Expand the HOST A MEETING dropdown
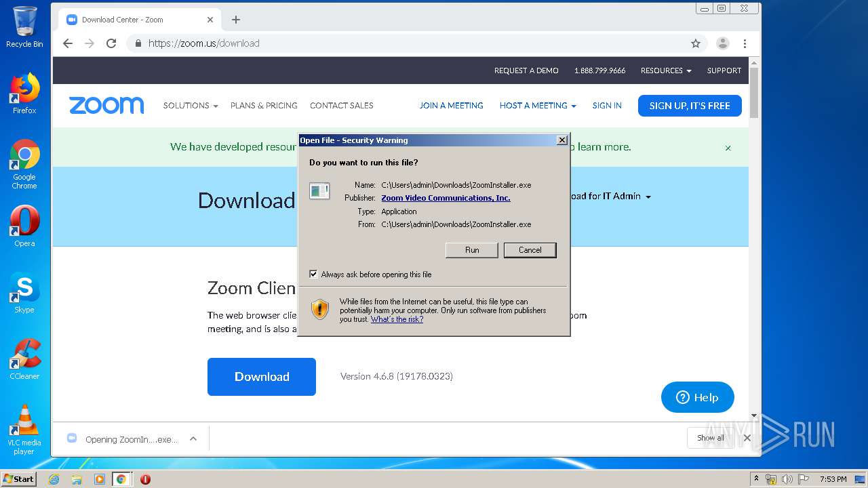The width and height of the screenshot is (868, 488). coord(538,106)
